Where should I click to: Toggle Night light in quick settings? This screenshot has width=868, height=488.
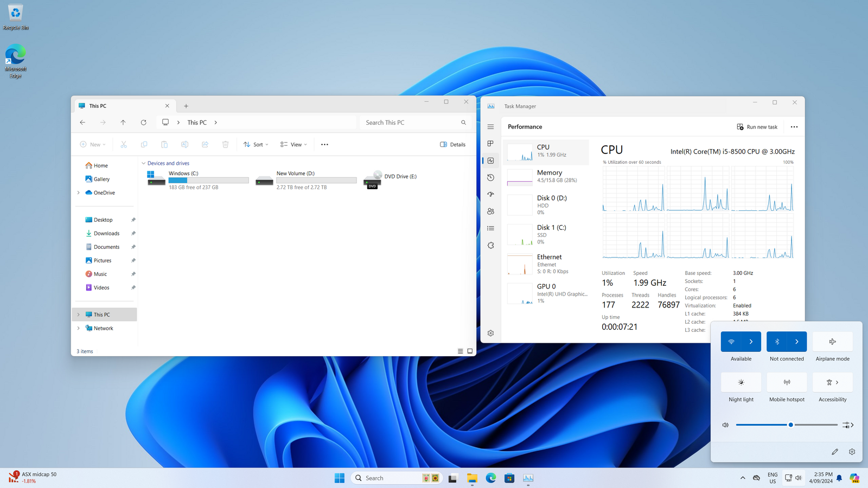pos(741,382)
